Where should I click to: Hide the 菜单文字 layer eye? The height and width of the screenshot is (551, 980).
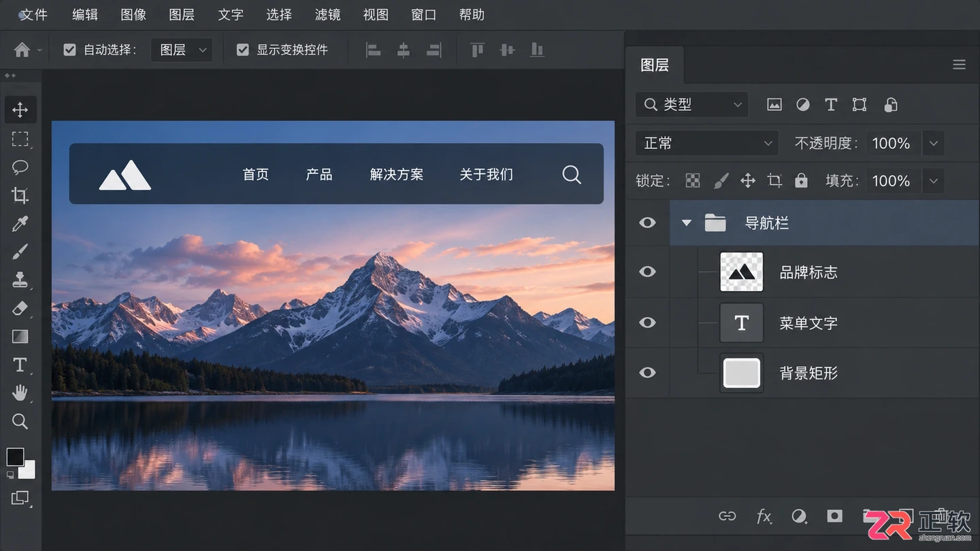pos(647,322)
